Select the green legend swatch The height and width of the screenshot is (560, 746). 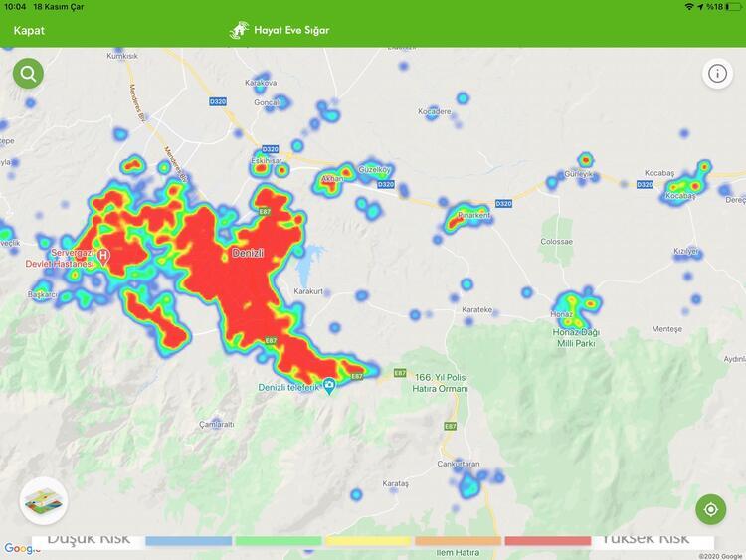click(279, 541)
